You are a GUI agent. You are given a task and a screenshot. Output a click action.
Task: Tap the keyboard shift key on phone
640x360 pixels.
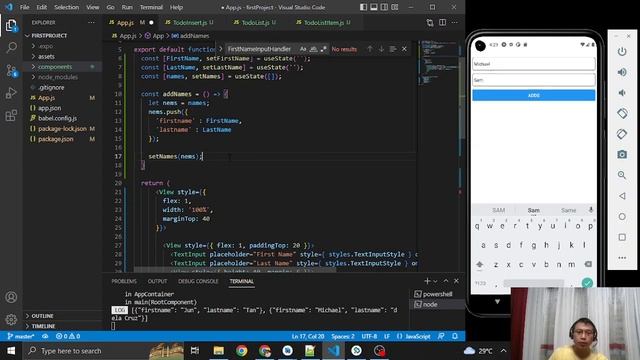click(x=480, y=264)
